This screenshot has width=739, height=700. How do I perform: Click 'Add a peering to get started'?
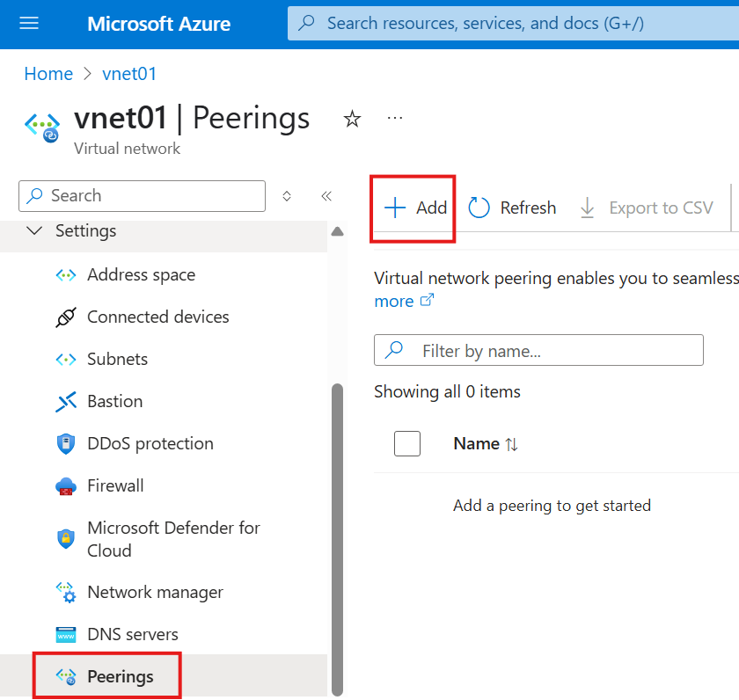point(552,506)
